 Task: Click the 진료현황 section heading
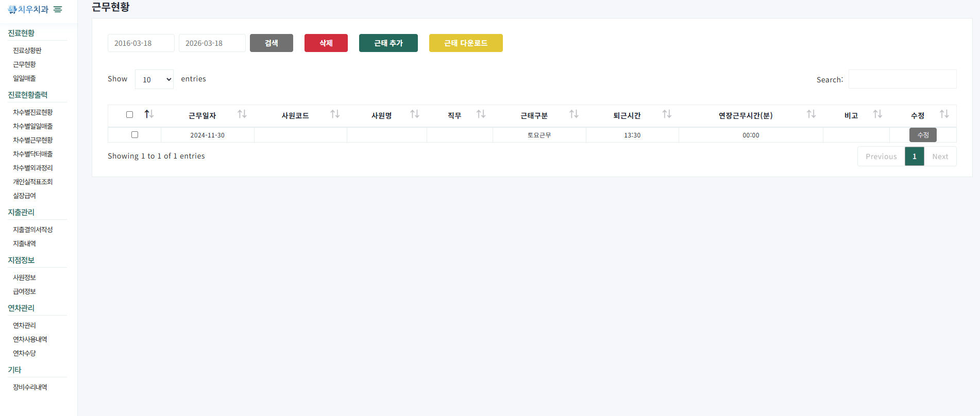(21, 33)
